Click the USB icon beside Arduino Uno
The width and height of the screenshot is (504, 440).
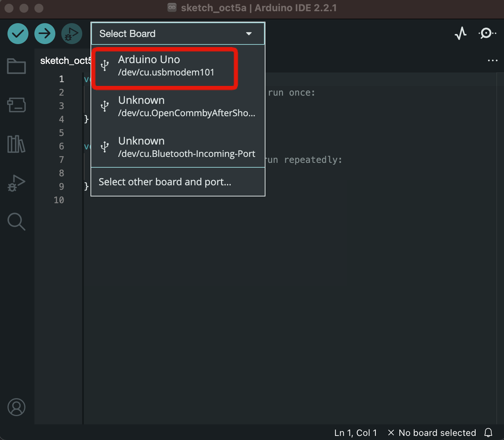[105, 65]
